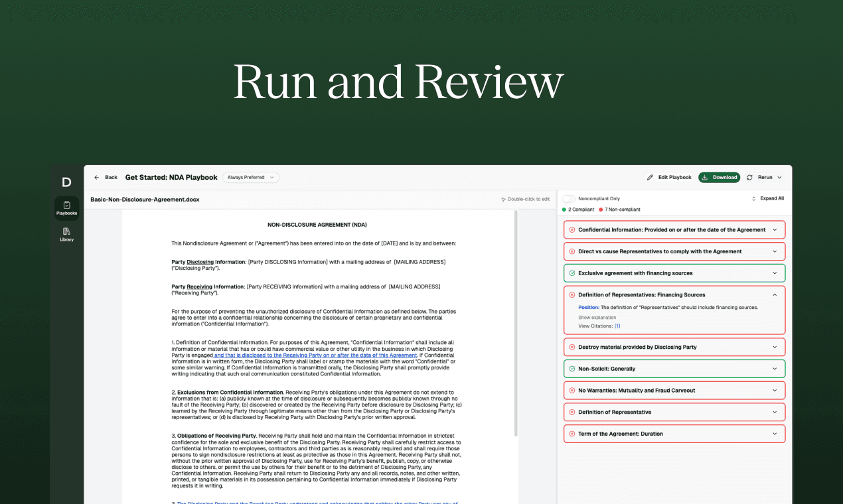This screenshot has width=843, height=504.
Task: Click the Show explanation link
Action: [597, 318]
